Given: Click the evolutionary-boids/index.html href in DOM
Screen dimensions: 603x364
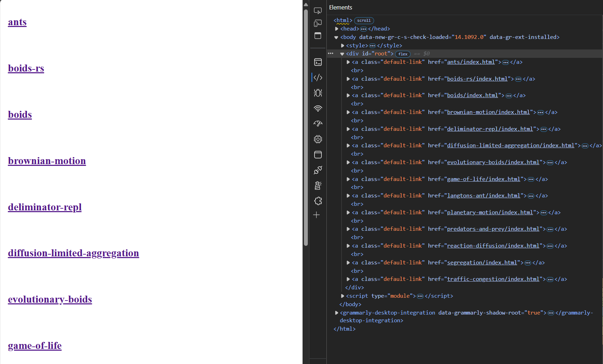Looking at the screenshot, I should 493,162.
